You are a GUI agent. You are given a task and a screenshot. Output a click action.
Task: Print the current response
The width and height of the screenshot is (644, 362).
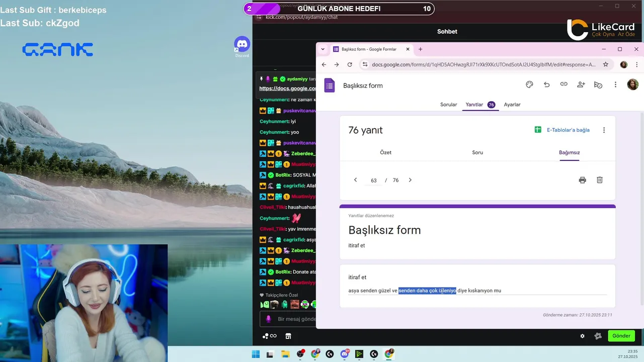582,180
